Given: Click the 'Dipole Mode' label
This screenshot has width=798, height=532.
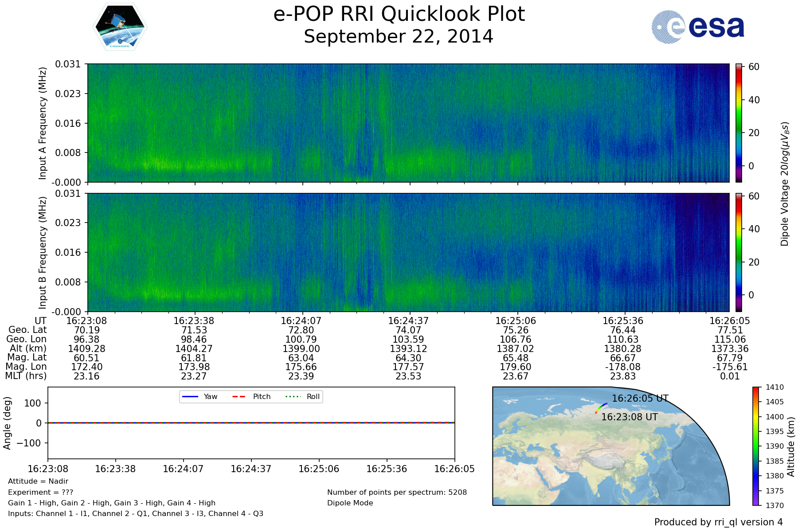Looking at the screenshot, I should [x=350, y=503].
